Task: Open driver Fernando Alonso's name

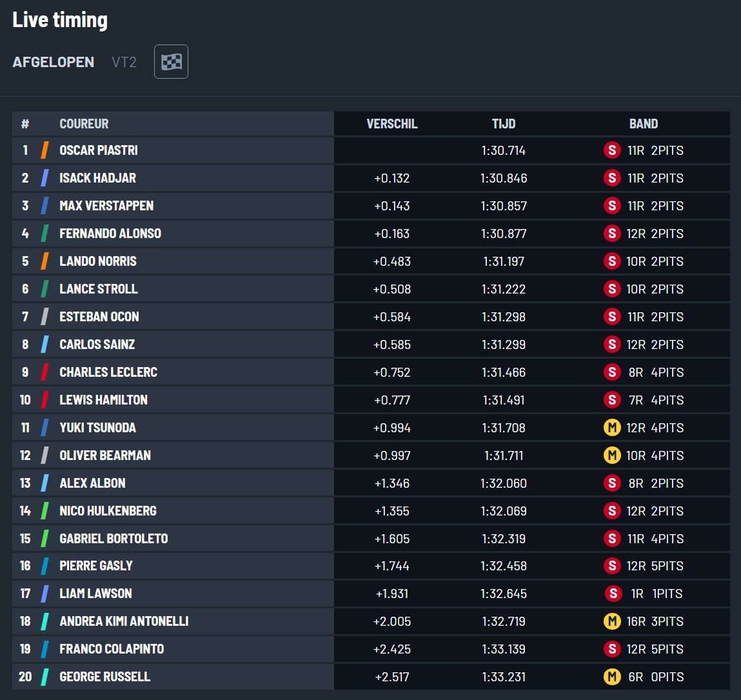Action: [110, 234]
